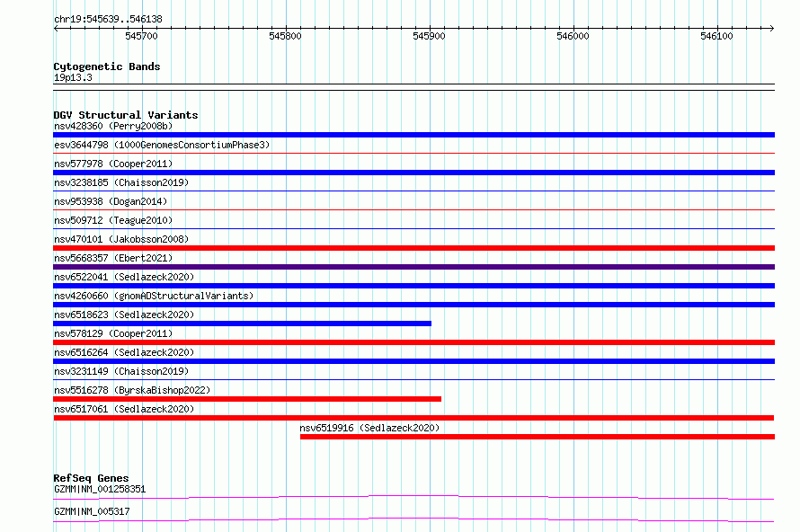800x532 pixels.
Task: Click the 546100 ruler position
Action: click(716, 36)
